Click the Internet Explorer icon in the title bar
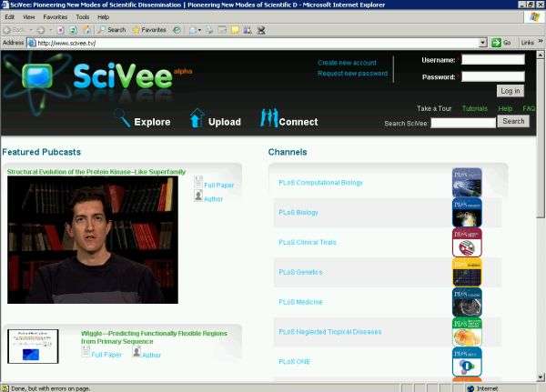 5,5
